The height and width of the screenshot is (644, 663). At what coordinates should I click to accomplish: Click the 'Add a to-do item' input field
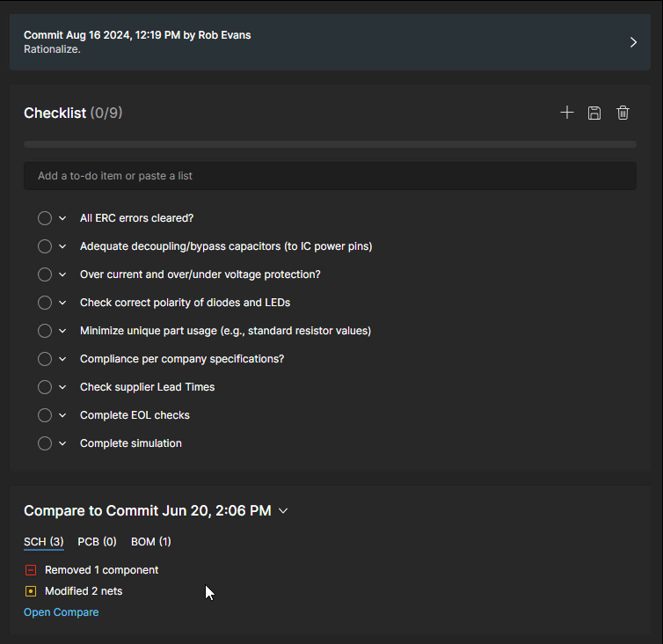(x=330, y=176)
